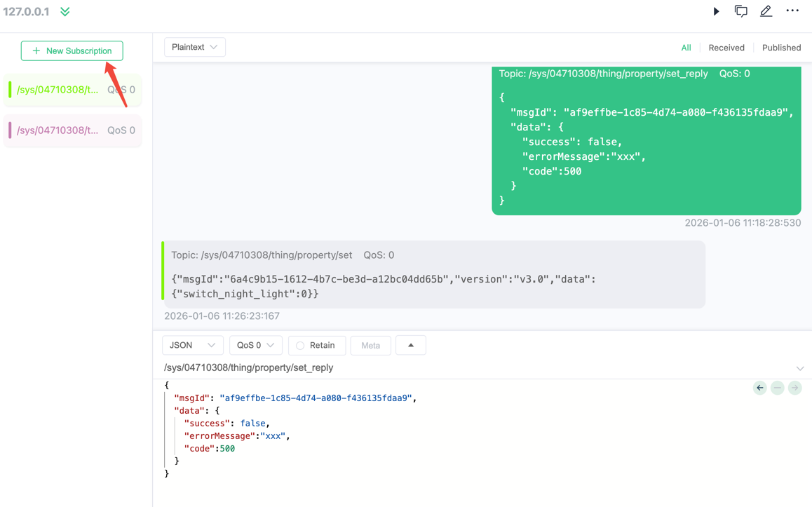Click the Meta button
Screen dimensions: 812x507
[x=370, y=345]
